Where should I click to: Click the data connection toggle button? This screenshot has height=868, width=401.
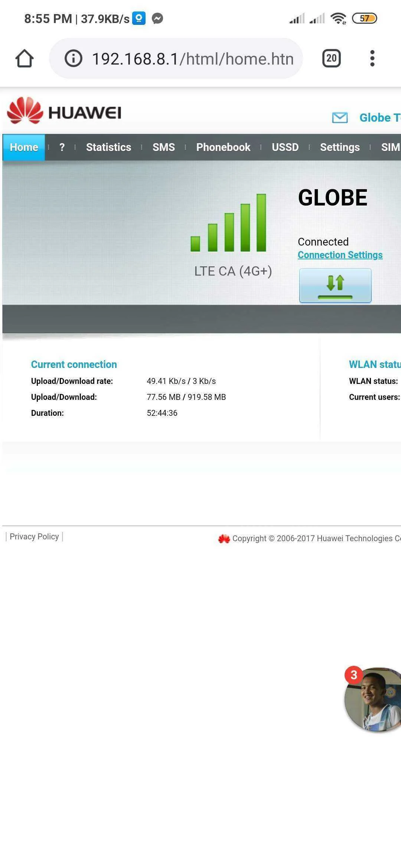[335, 286]
